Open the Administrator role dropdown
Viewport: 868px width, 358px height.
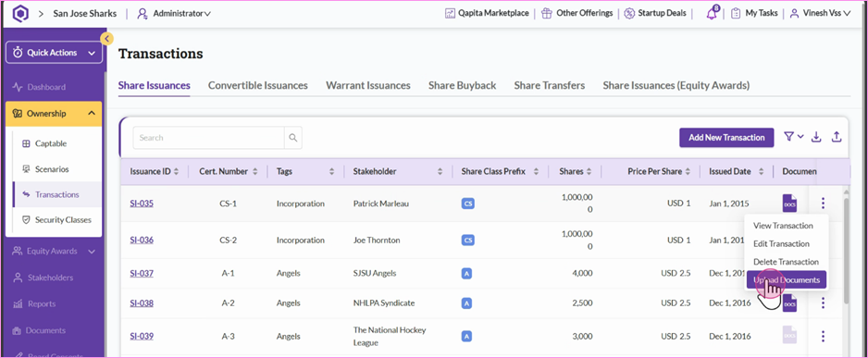(174, 13)
